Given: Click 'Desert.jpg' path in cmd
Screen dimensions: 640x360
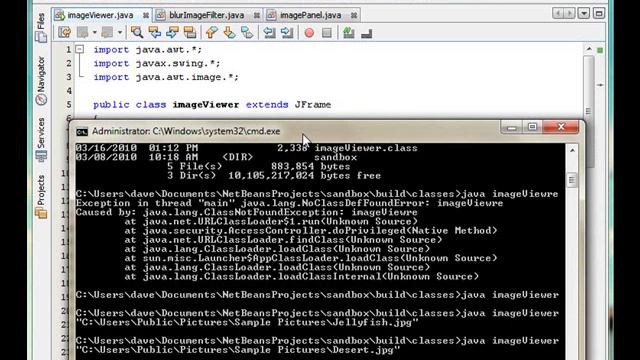Looking at the screenshot, I should pyautogui.click(x=238, y=350).
